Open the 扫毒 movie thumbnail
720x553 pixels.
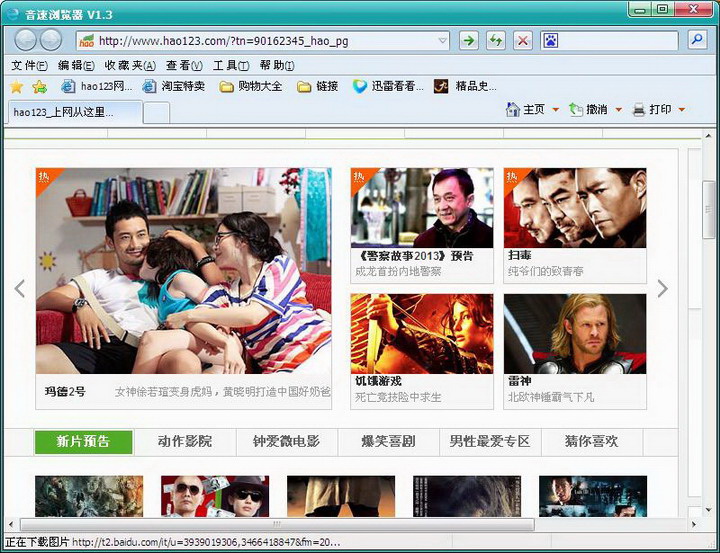(x=575, y=208)
